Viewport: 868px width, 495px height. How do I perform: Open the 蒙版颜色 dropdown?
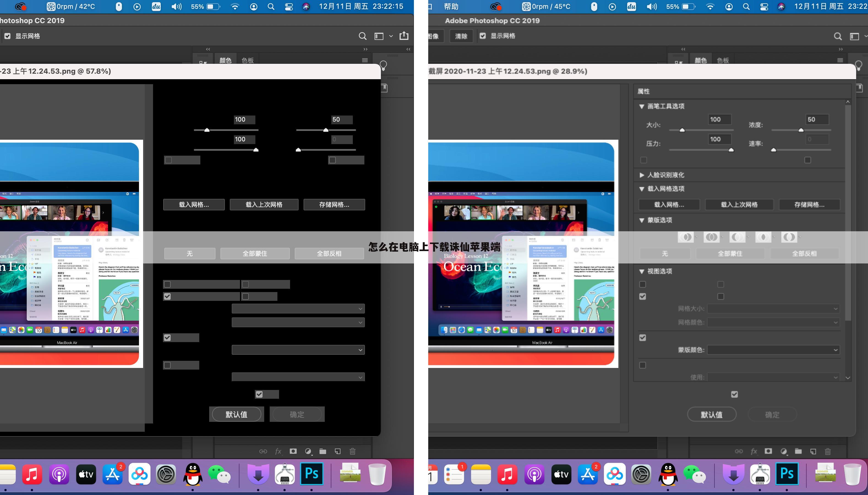773,350
